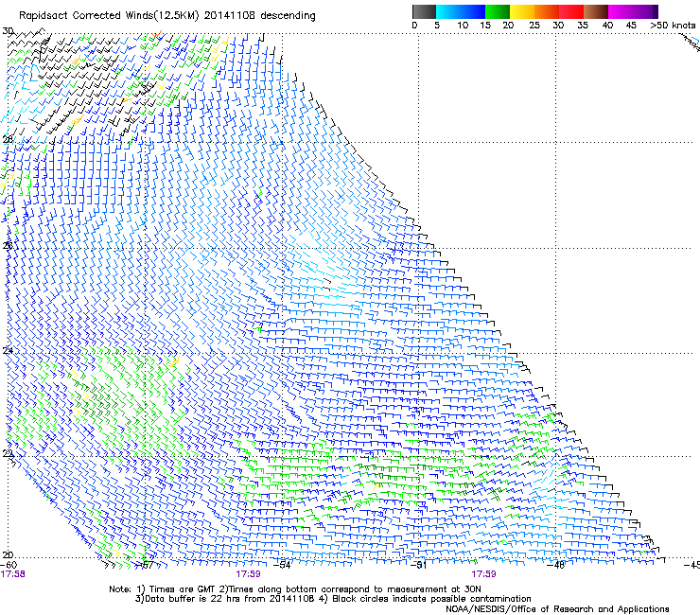
Task: Click the legend label "25"
Action: [x=534, y=26]
